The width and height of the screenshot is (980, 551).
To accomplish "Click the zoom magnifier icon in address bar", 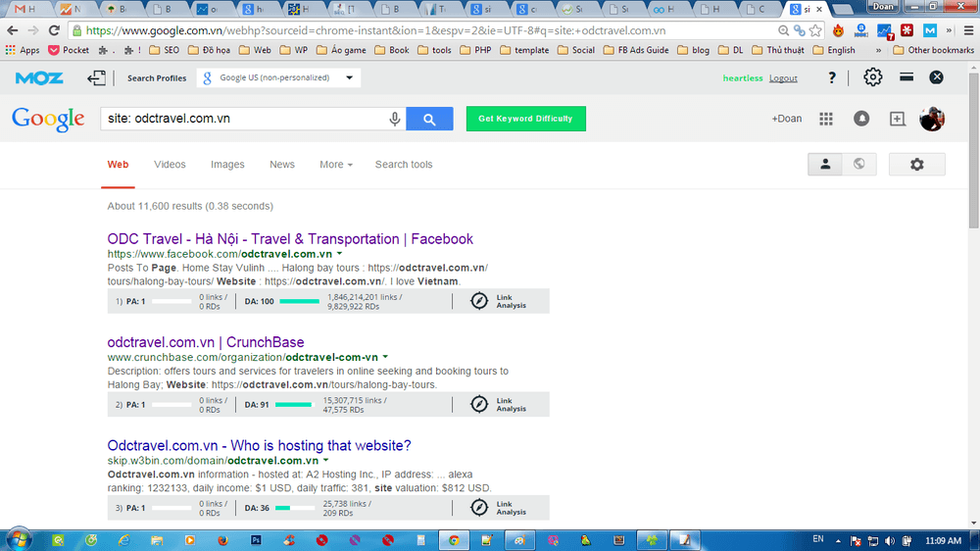I will click(783, 30).
